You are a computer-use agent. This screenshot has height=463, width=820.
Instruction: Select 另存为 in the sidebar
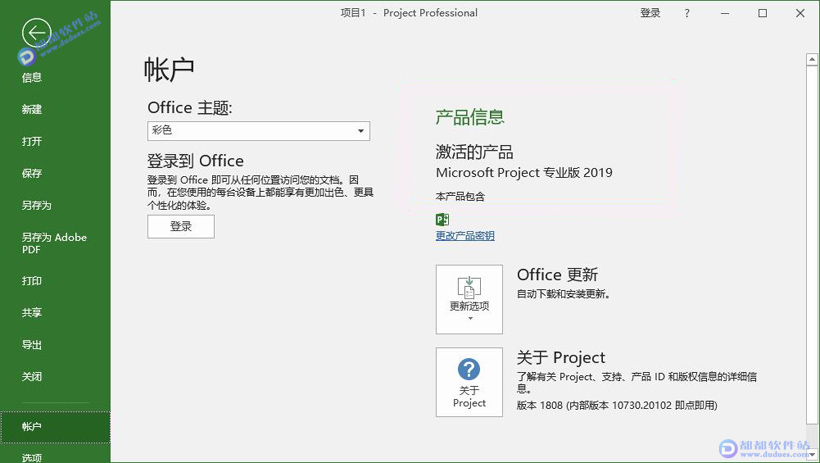37,205
